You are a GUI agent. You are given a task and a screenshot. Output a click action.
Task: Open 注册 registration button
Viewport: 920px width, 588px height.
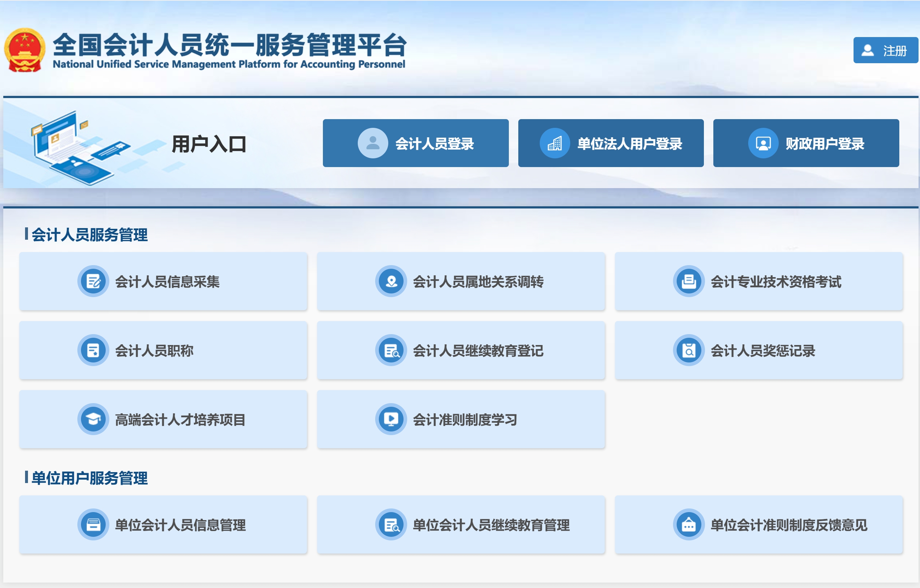pos(885,50)
